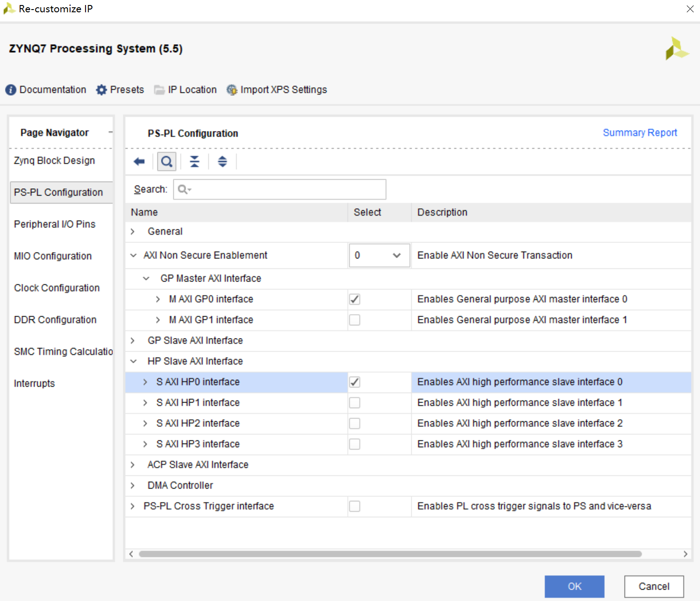Click the horizontal scrollbar thumb
This screenshot has height=601, width=700.
[390, 554]
